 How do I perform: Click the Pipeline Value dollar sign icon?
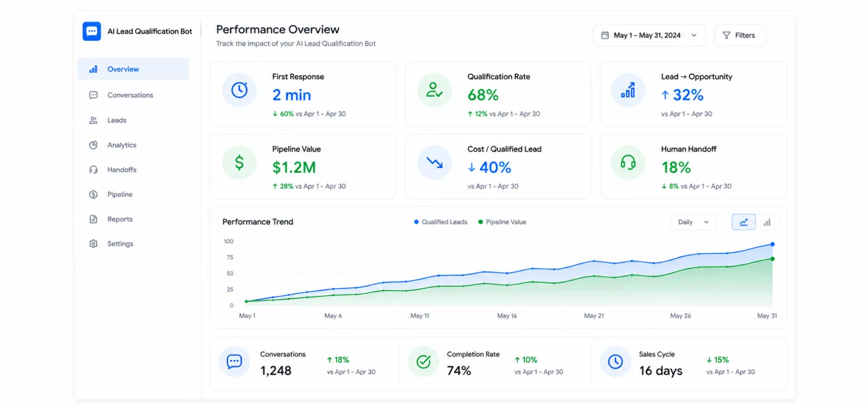(239, 162)
